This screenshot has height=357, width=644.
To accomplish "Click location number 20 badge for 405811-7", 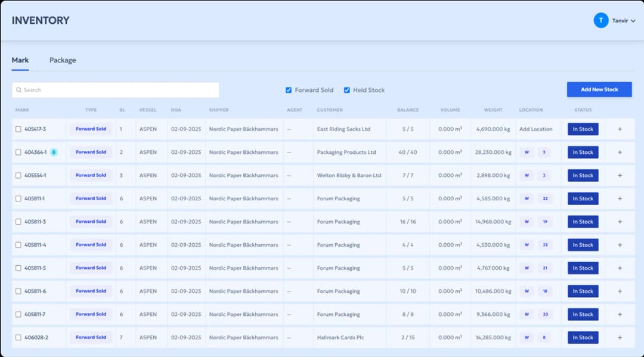I will click(544, 314).
